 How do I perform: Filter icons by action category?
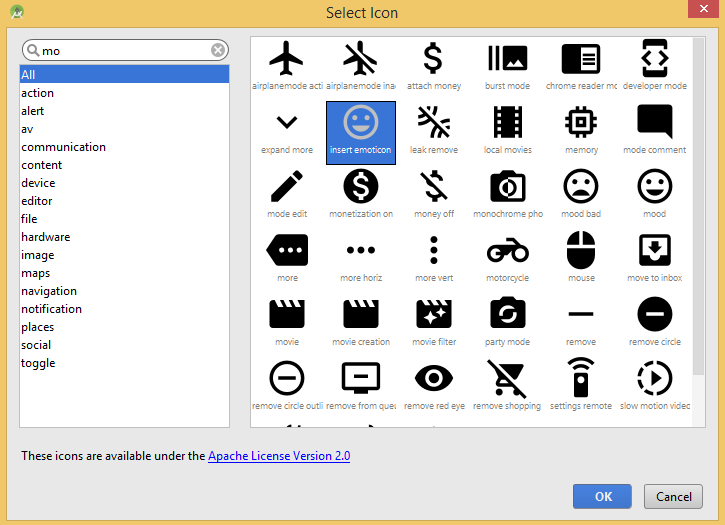pos(124,93)
